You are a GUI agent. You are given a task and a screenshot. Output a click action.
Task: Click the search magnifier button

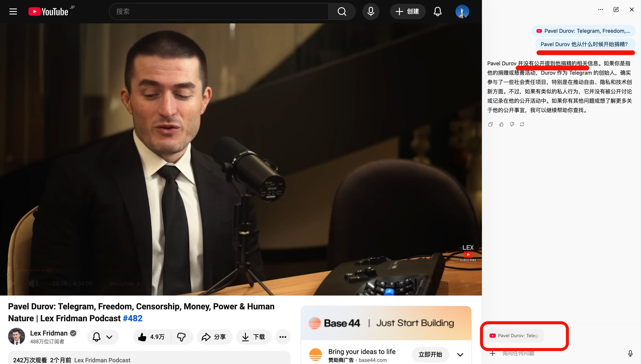click(342, 11)
